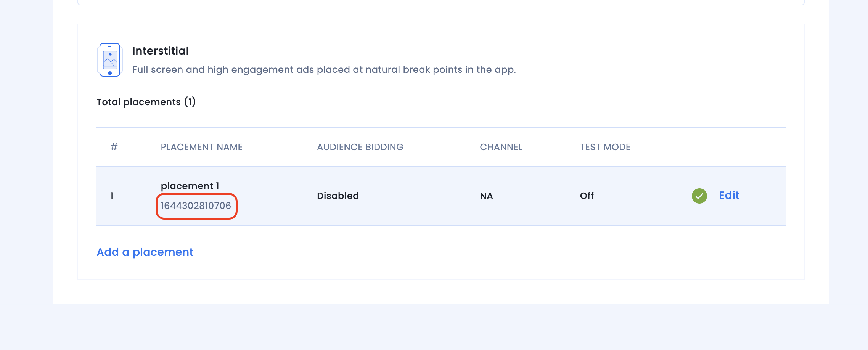Image resolution: width=868 pixels, height=350 pixels.
Task: Click the green checkmark status icon
Action: pos(699,196)
